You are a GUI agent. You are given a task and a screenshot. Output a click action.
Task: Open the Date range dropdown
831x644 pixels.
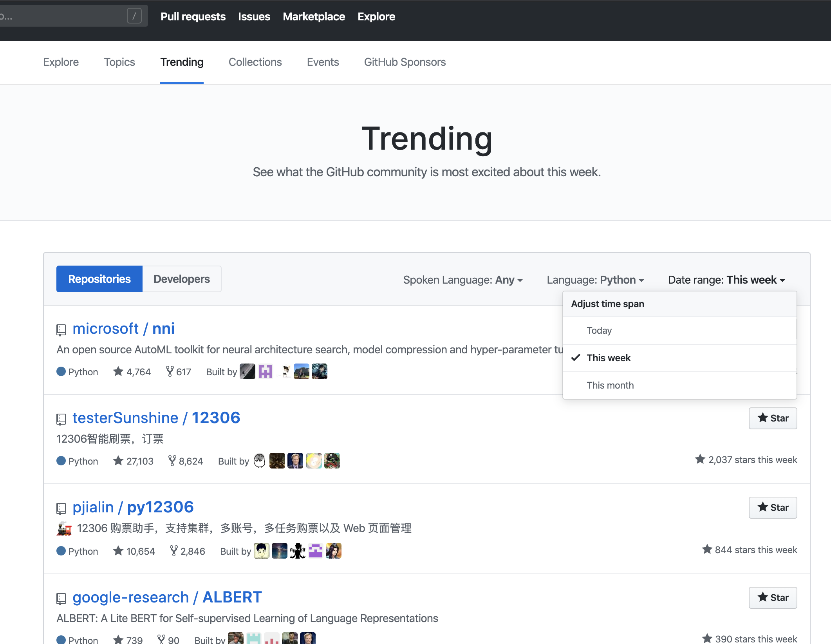[726, 280]
